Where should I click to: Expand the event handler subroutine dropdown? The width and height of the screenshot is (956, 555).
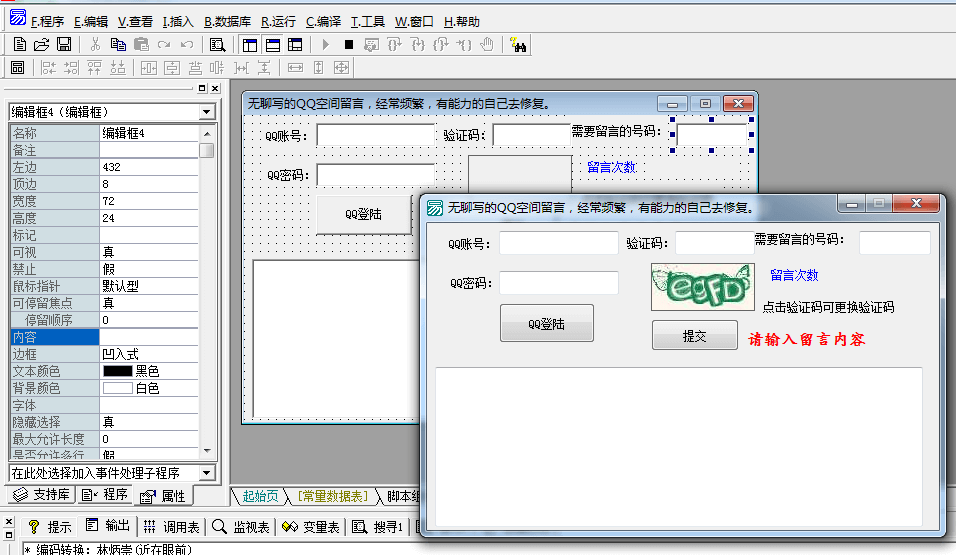pos(206,472)
